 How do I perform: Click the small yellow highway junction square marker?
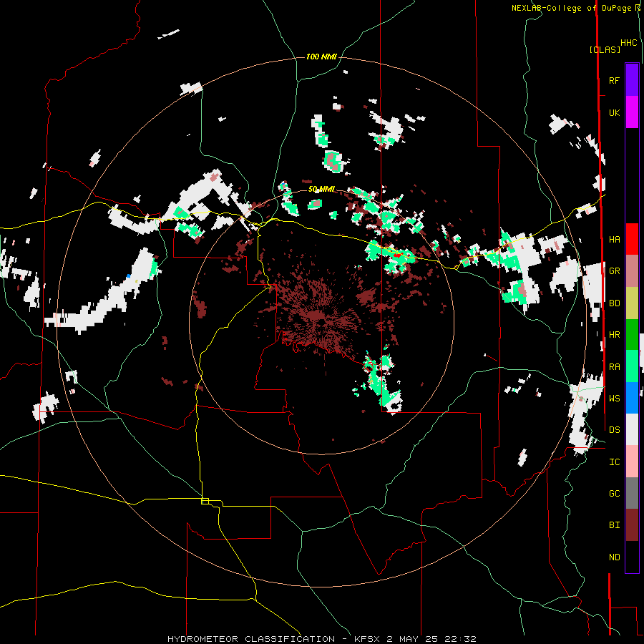coord(205,501)
